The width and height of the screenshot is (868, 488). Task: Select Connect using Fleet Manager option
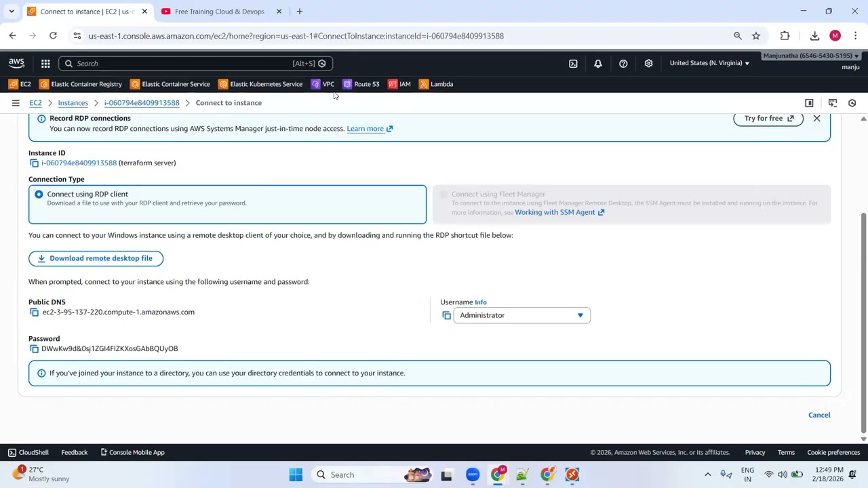[x=444, y=195]
